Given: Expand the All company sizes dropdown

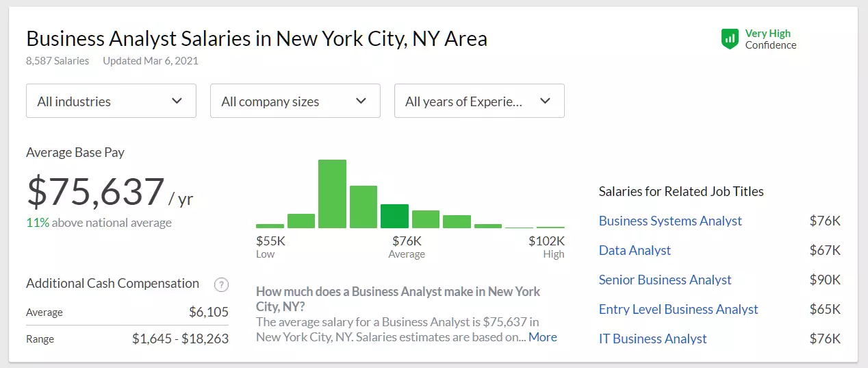Looking at the screenshot, I should tap(295, 101).
